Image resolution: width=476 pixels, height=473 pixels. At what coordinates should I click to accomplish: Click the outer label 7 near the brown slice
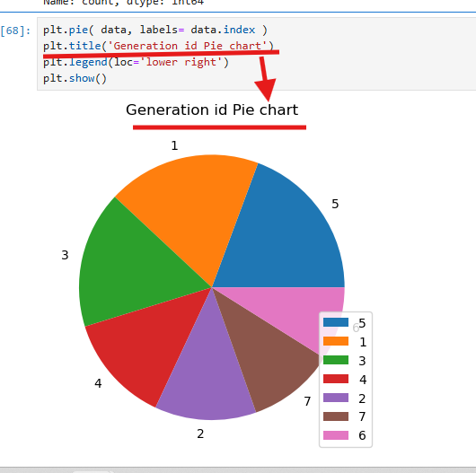[x=307, y=401]
